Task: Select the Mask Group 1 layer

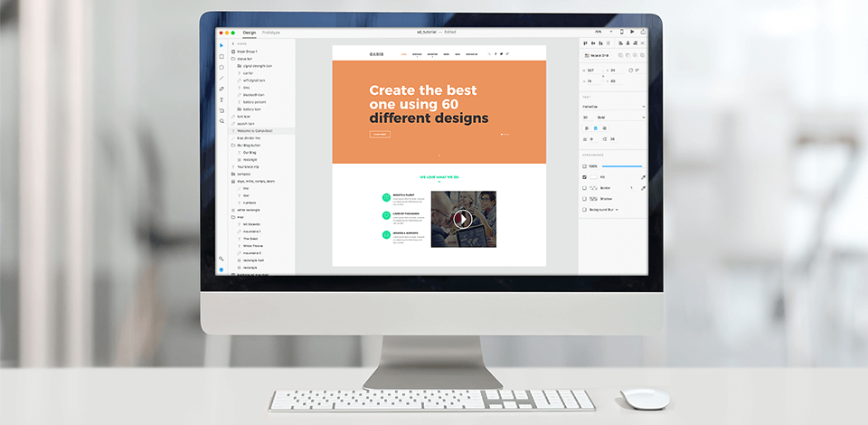Action: point(263,52)
